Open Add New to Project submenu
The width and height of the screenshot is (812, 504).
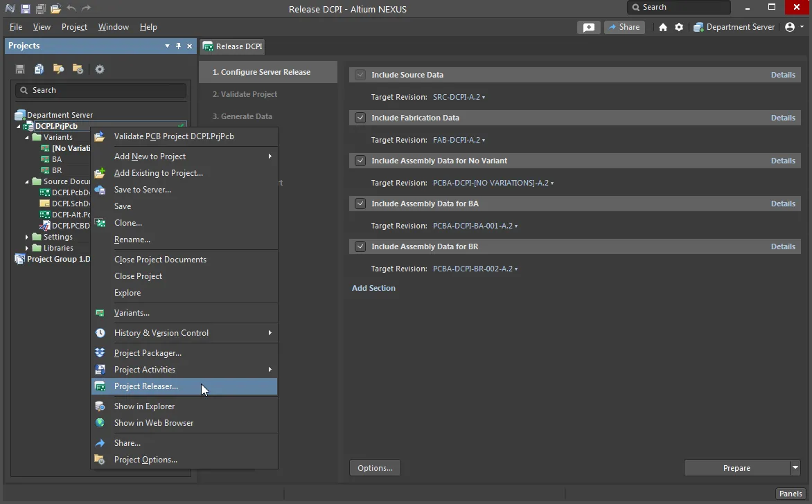click(x=184, y=156)
